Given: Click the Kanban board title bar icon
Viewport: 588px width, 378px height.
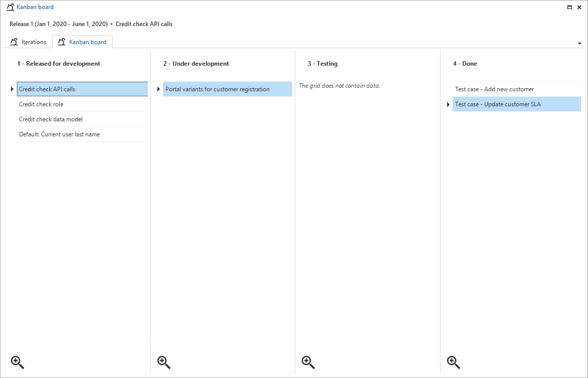Looking at the screenshot, I should click(10, 7).
